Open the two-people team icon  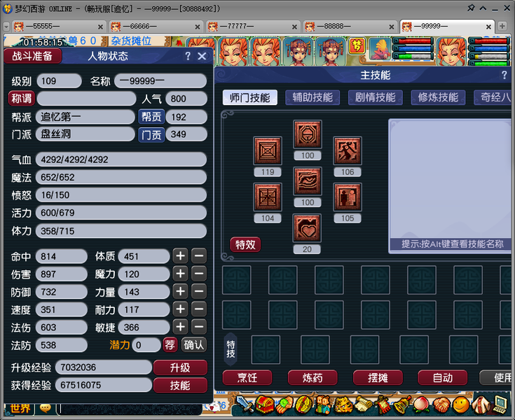pos(324,405)
